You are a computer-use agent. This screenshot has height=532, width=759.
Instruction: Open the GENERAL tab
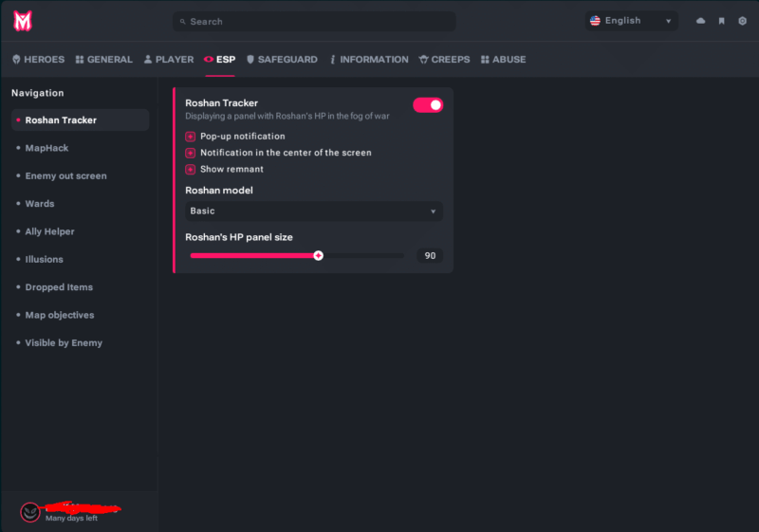click(x=104, y=60)
